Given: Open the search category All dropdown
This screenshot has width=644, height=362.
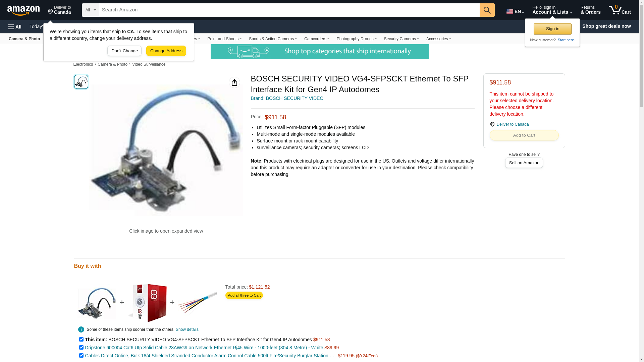Looking at the screenshot, I should point(91,10).
